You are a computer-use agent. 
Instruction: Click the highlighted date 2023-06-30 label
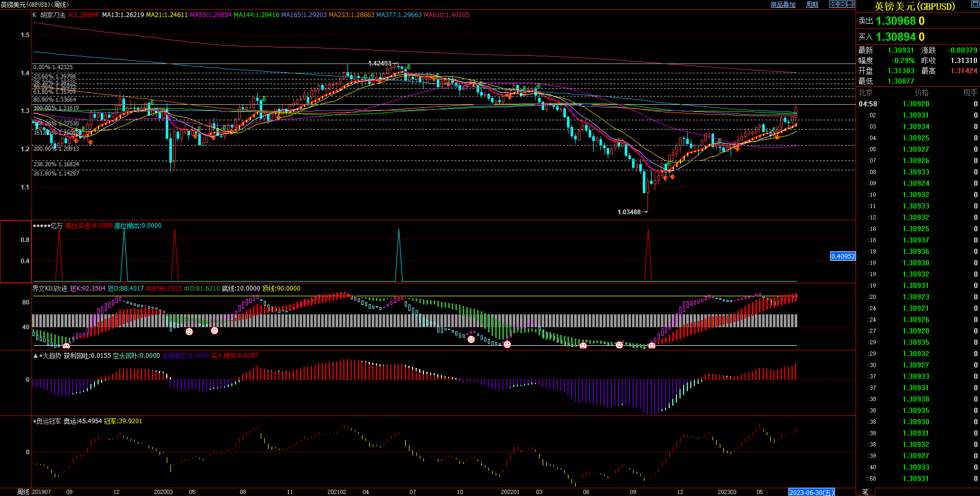pyautogui.click(x=811, y=492)
